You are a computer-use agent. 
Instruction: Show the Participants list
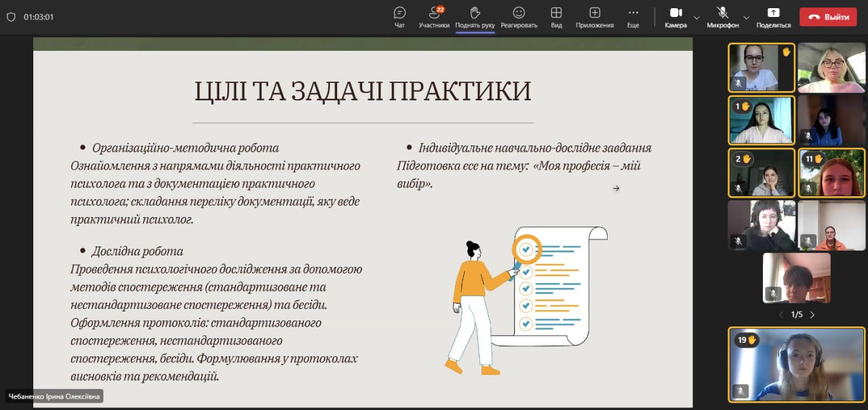[x=434, y=17]
